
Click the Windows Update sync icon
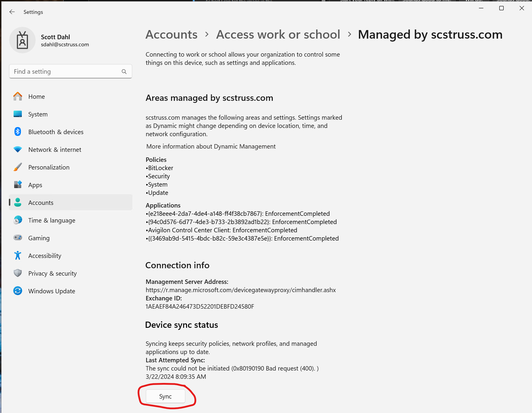tap(18, 291)
